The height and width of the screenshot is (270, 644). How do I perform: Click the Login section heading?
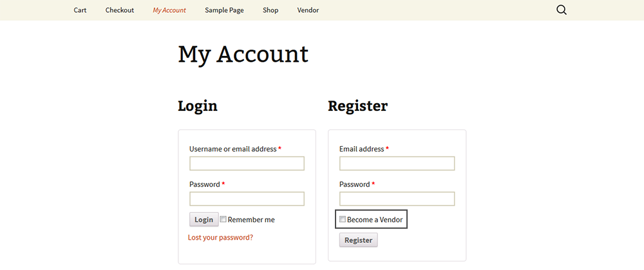click(198, 106)
